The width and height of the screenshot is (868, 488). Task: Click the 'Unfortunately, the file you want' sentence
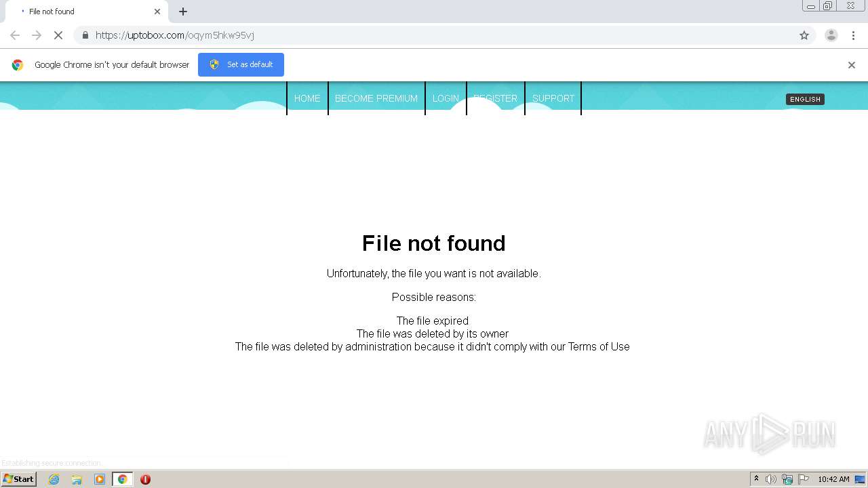coord(434,274)
